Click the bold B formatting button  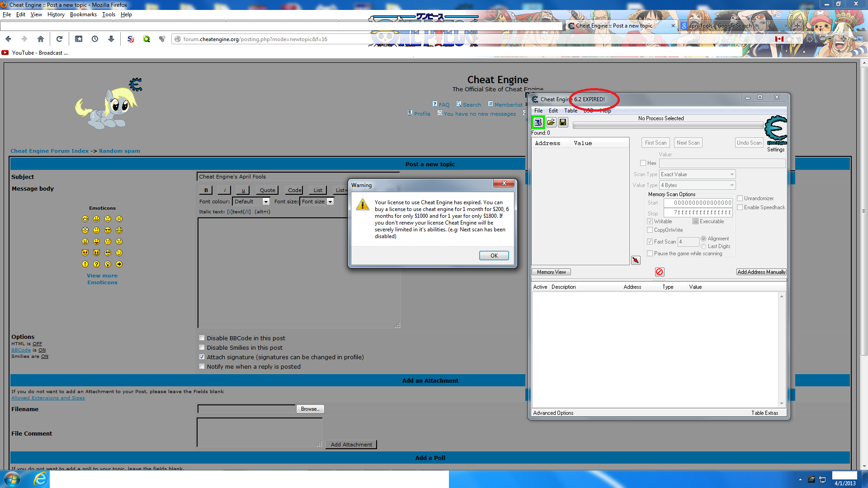coord(206,190)
